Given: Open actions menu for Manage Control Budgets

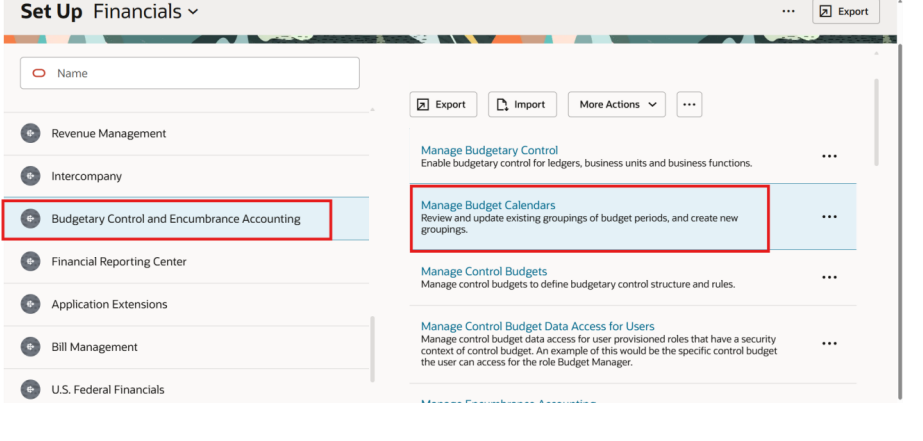Looking at the screenshot, I should tap(829, 277).
